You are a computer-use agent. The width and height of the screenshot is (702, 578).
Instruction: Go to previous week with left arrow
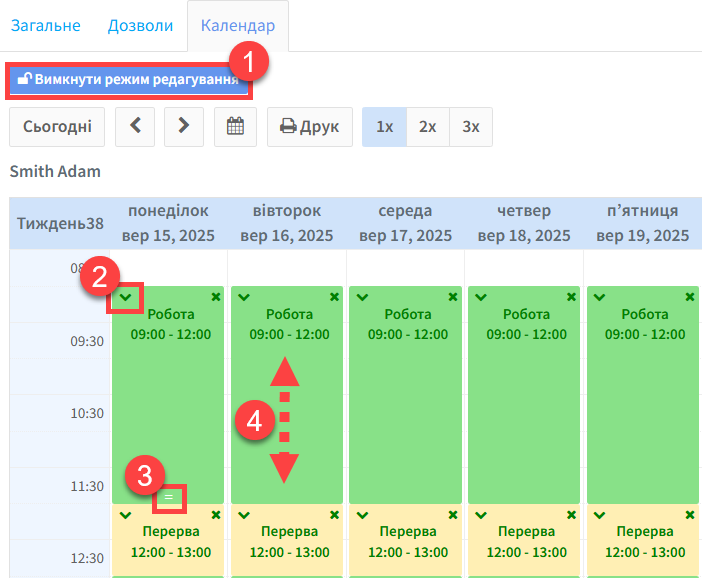pos(135,127)
